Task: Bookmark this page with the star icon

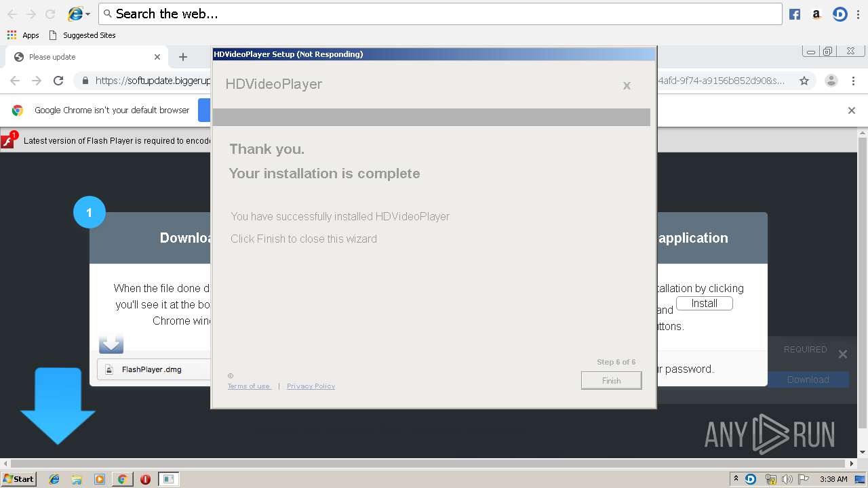Action: (x=804, y=81)
